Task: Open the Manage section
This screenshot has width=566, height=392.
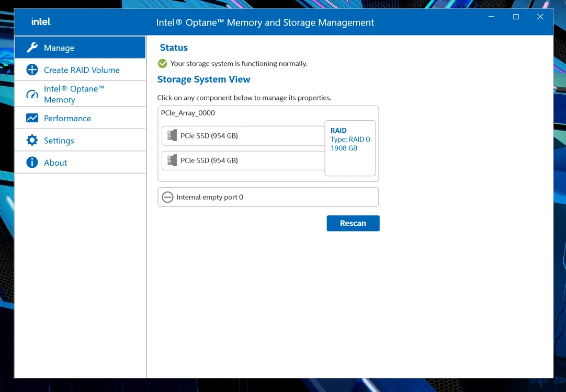Action: coord(80,47)
